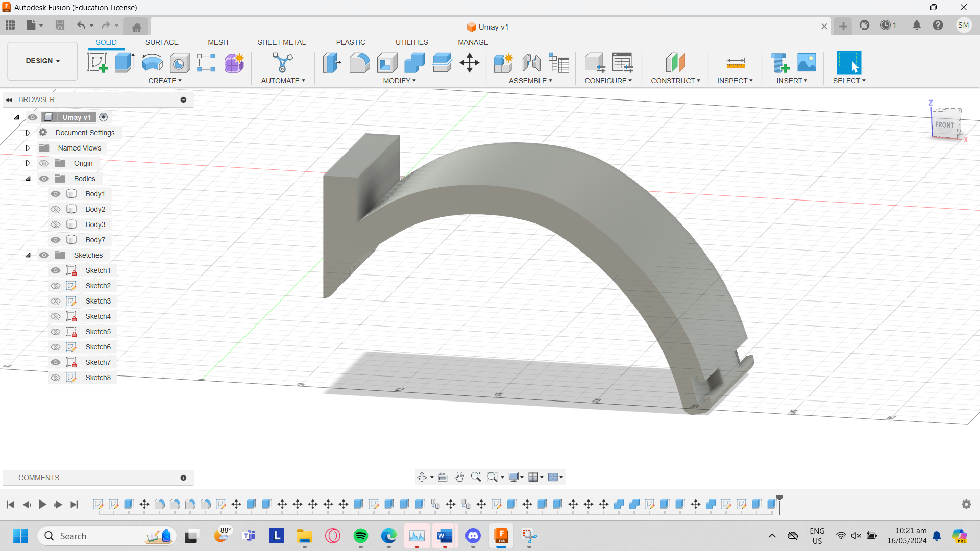Open the ASSEMBLE menu label

tap(530, 81)
